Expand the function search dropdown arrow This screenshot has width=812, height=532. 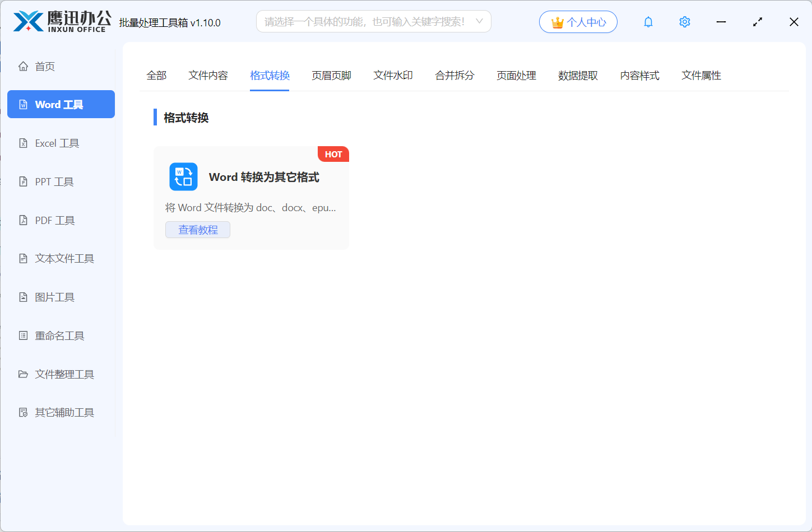coord(479,21)
